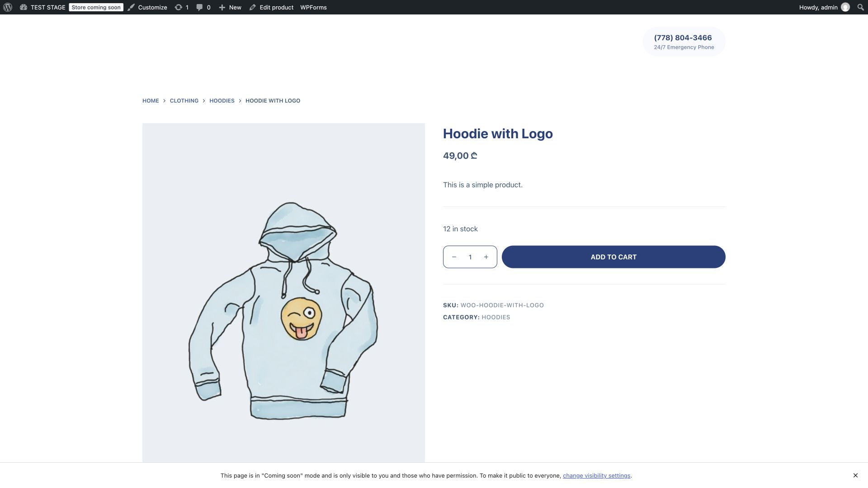Screen dimensions: 868x488
Task: Go to HOODIES breadcrumb
Action: coord(222,101)
